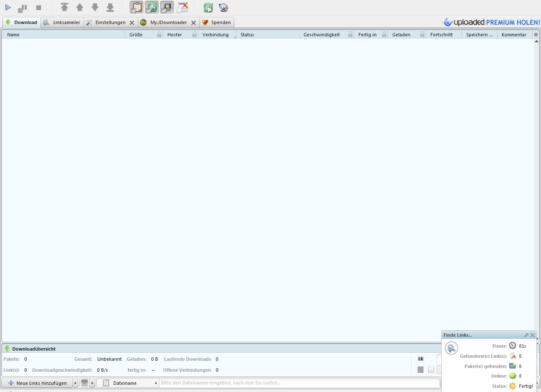Click the uploaded Premium holen banner
The width and height of the screenshot is (541, 392).
pyautogui.click(x=491, y=22)
